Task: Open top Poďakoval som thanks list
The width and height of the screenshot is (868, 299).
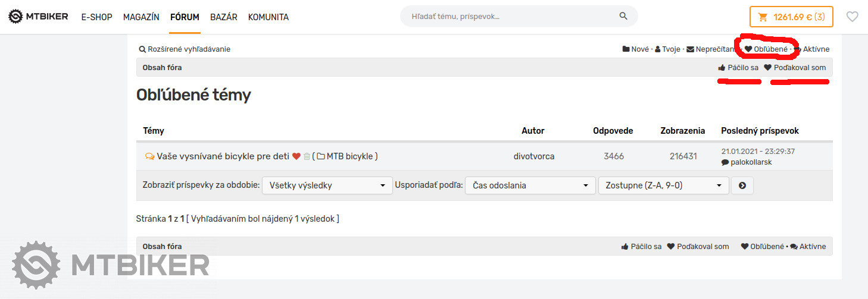Action: (x=795, y=68)
